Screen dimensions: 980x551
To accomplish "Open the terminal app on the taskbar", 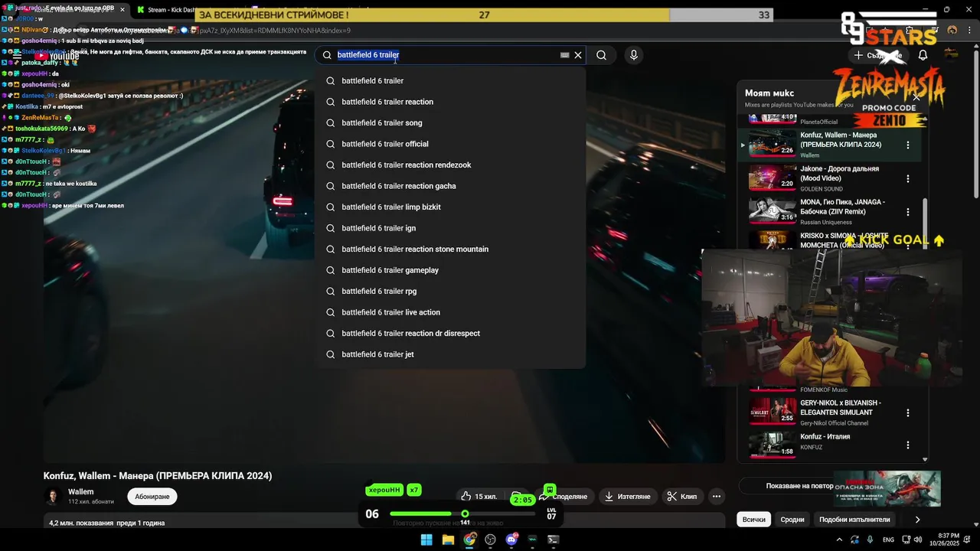I will [x=554, y=540].
